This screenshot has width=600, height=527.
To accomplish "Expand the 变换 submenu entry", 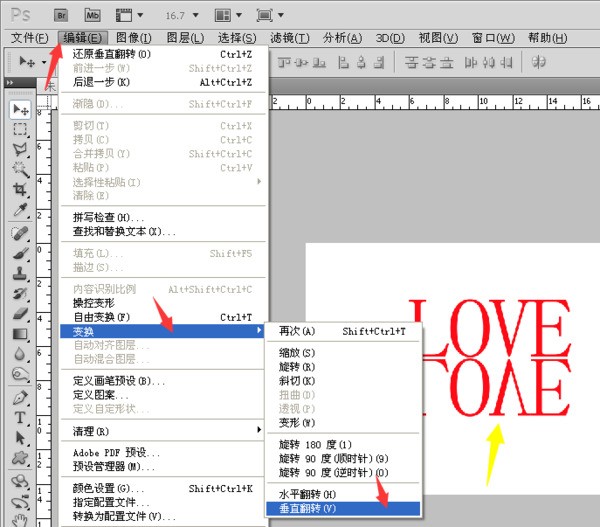I will (x=162, y=331).
